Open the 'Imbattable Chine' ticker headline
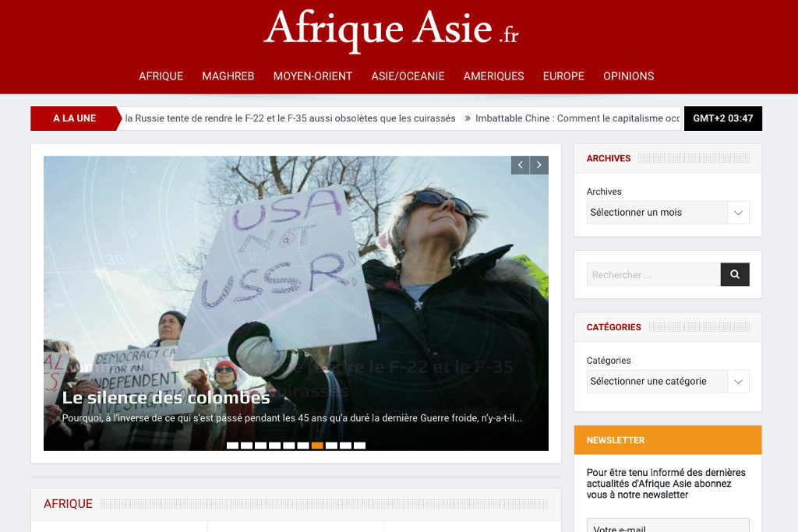The width and height of the screenshot is (798, 532). [x=577, y=118]
